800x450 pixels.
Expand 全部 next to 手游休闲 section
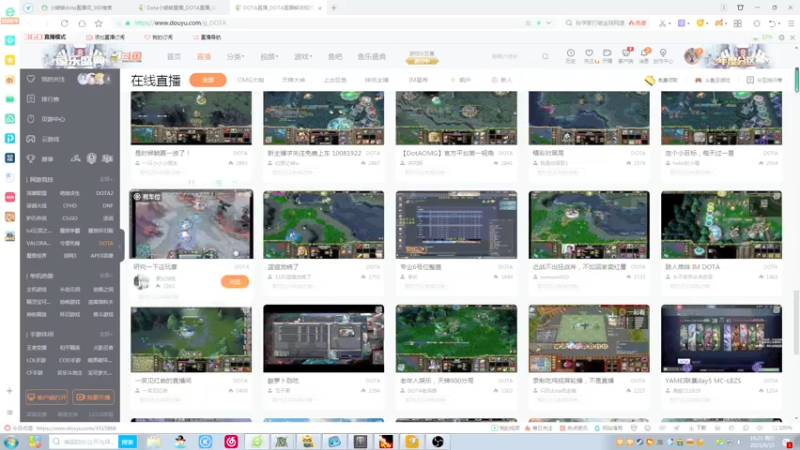106,334
